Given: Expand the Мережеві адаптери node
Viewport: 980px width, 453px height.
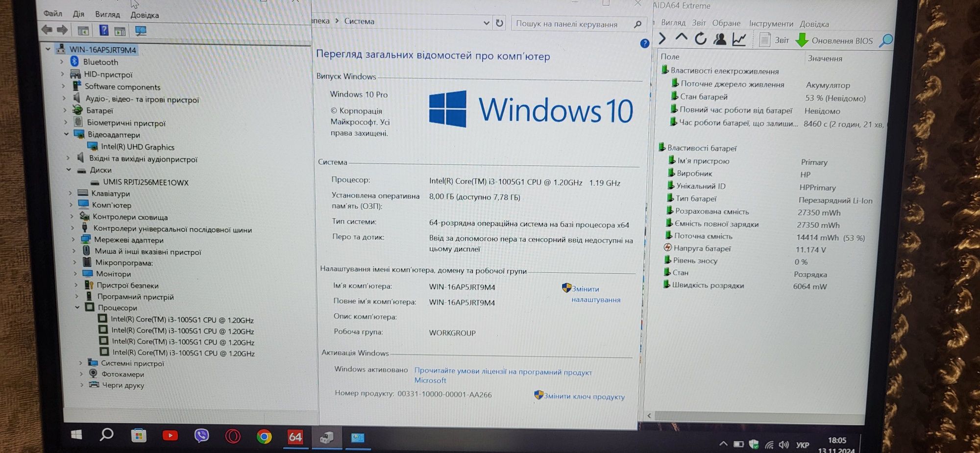Looking at the screenshot, I should click(73, 240).
